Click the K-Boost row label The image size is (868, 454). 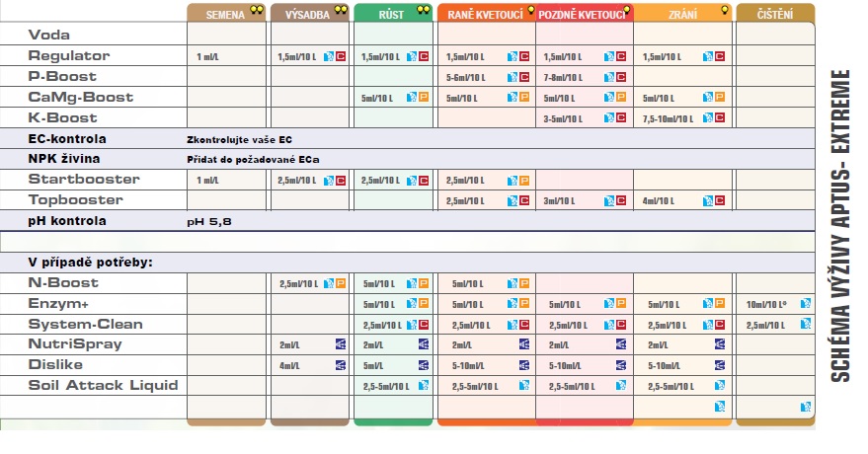[62, 117]
